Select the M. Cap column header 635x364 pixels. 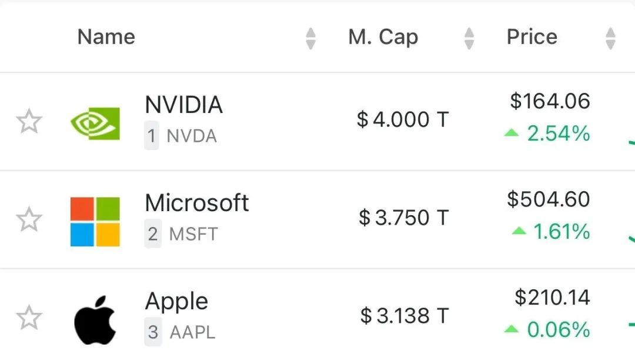383,37
